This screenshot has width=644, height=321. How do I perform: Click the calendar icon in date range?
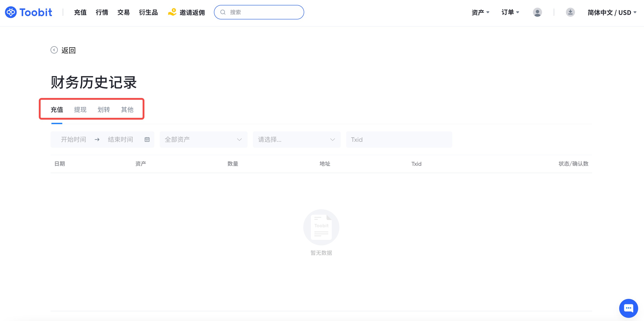[147, 140]
